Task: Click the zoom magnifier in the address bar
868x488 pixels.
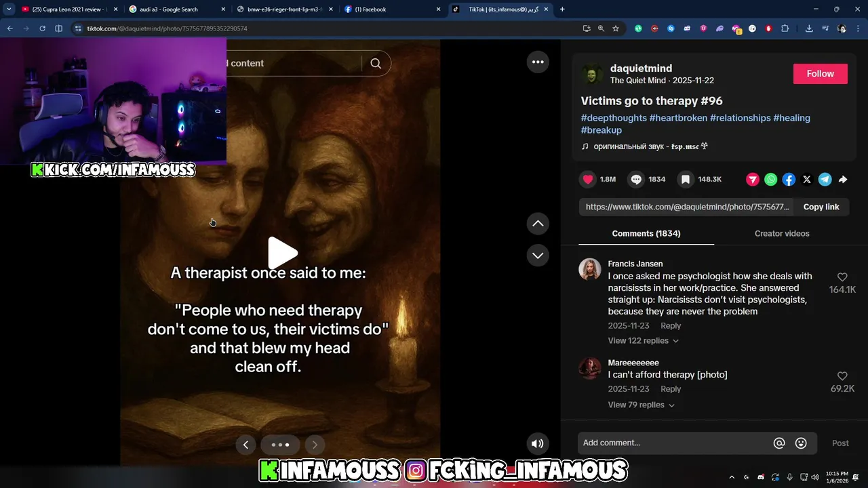Action: click(x=601, y=28)
